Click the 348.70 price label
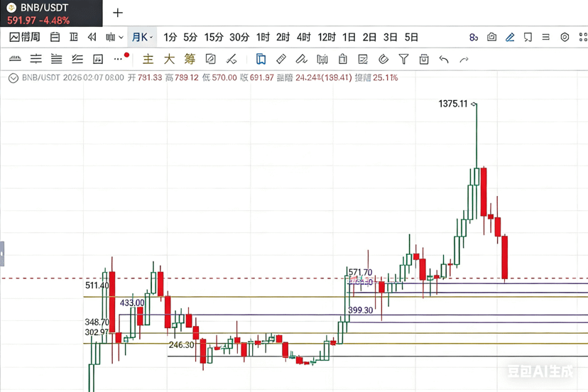The width and height of the screenshot is (588, 392). point(97,322)
